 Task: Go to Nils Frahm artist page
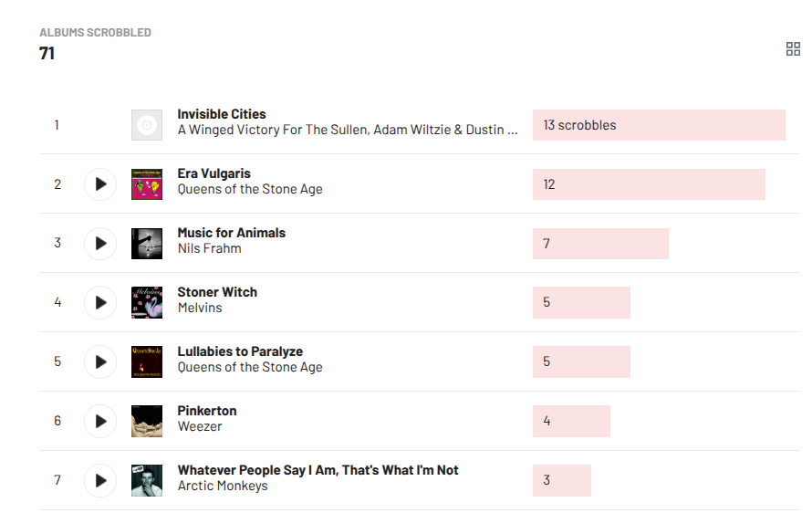pos(209,248)
